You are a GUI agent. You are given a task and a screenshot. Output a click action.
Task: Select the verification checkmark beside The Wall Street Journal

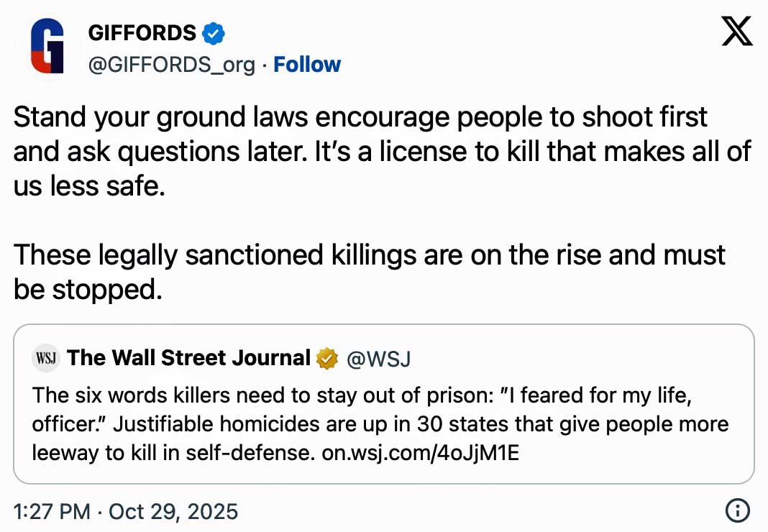point(327,357)
